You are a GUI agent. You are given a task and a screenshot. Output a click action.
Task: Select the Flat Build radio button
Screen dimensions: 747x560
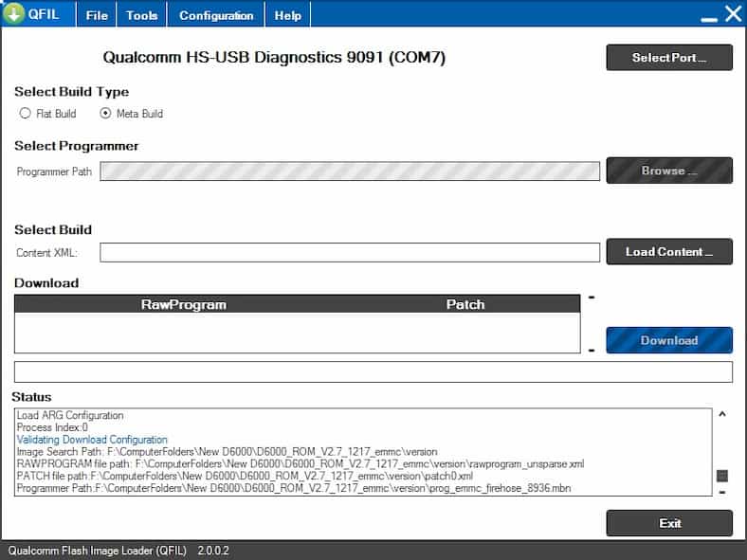[25, 114]
